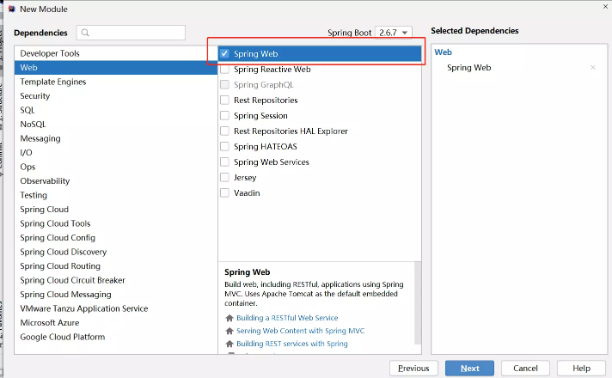This screenshot has height=378, width=612.
Task: Select the Spring Cloud Tools category
Action: (116, 223)
